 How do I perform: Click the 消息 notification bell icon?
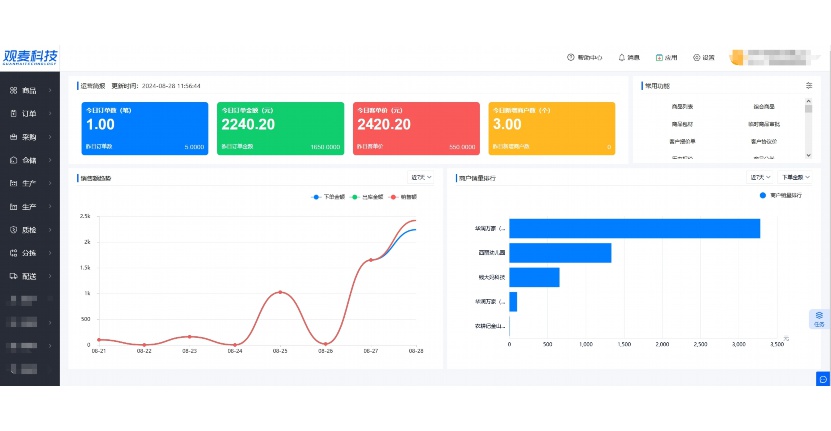pos(622,57)
